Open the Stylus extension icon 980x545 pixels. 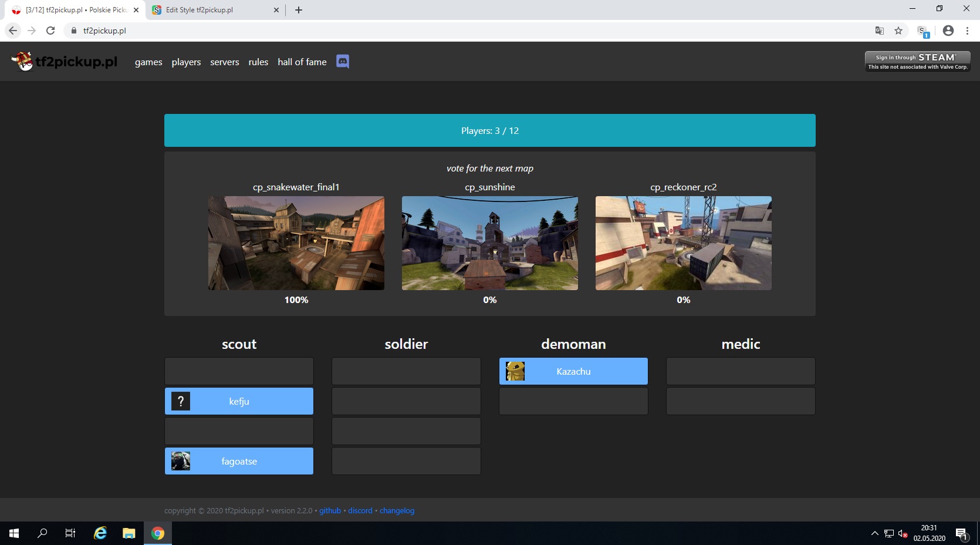click(923, 31)
